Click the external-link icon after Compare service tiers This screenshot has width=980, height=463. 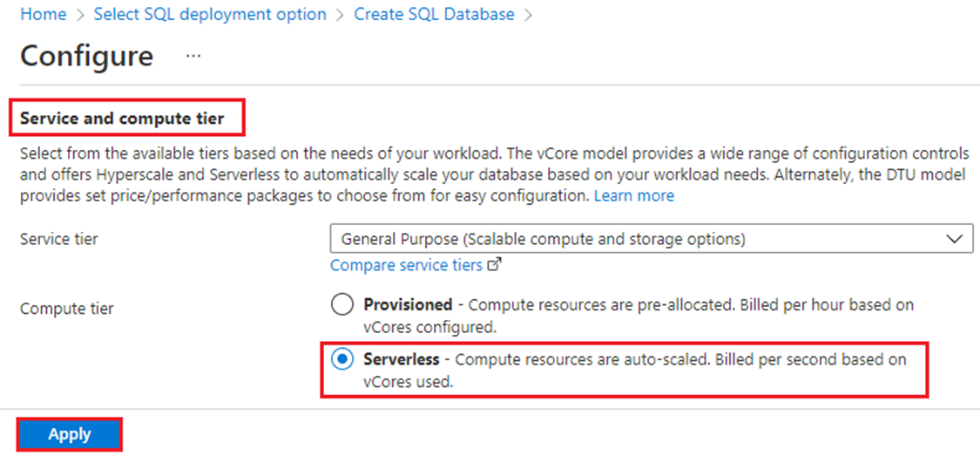pyautogui.click(x=495, y=265)
